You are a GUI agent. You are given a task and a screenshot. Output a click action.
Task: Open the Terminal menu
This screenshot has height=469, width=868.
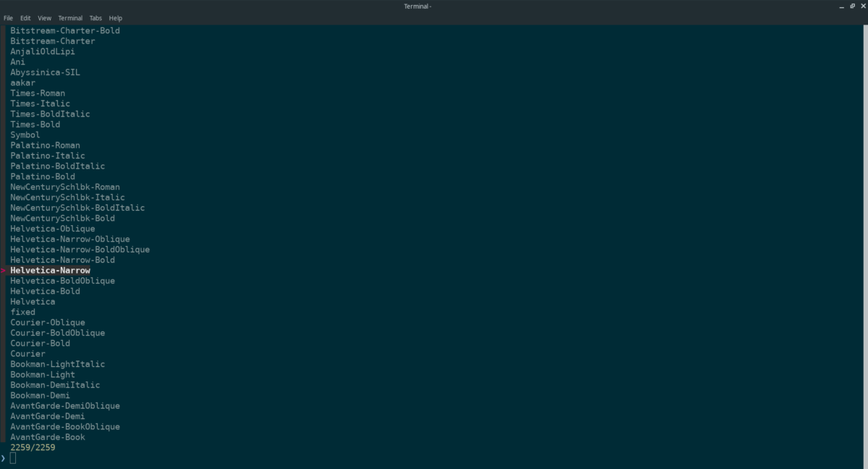69,18
